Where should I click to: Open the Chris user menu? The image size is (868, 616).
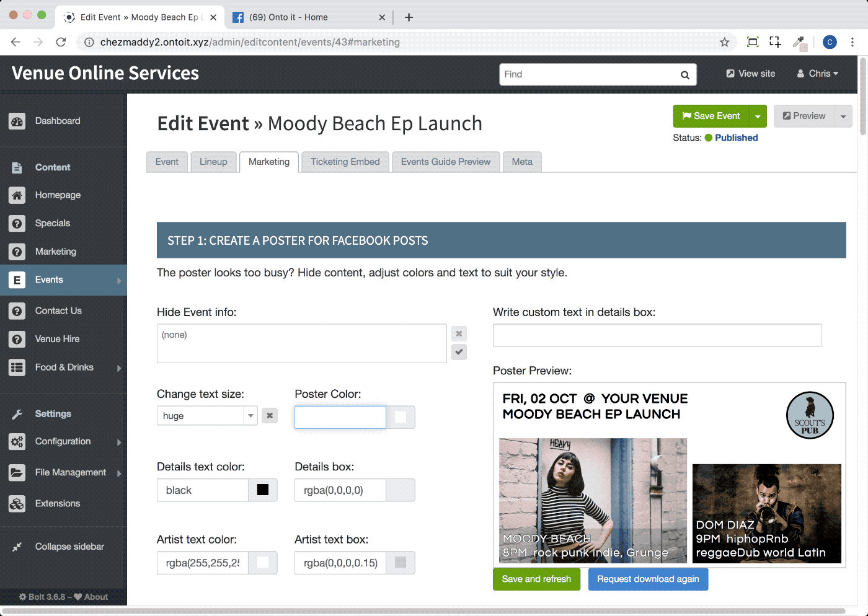coord(818,74)
